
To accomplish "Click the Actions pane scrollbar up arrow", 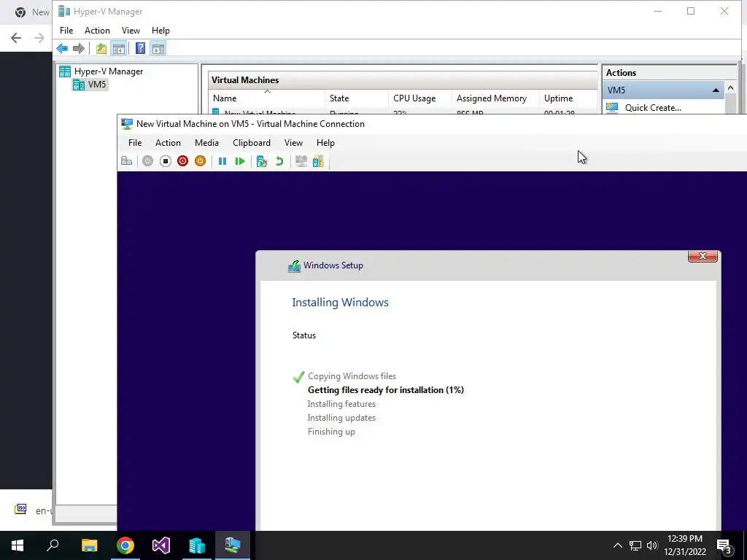I will click(730, 88).
